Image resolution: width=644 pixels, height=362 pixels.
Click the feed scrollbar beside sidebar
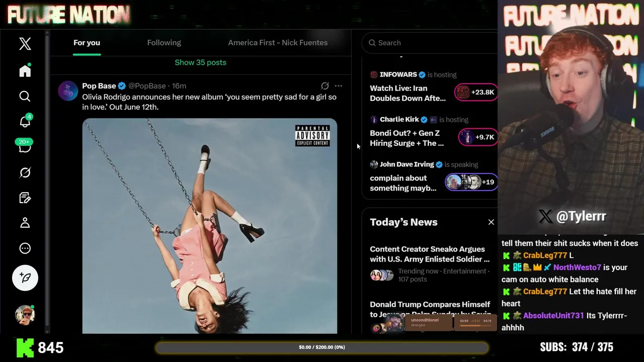point(47,181)
